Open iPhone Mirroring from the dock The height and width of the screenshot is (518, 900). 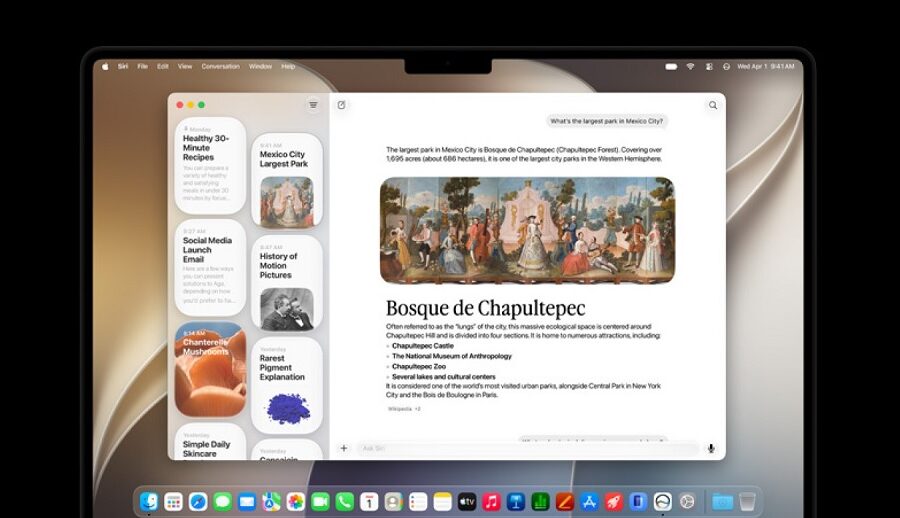638,502
